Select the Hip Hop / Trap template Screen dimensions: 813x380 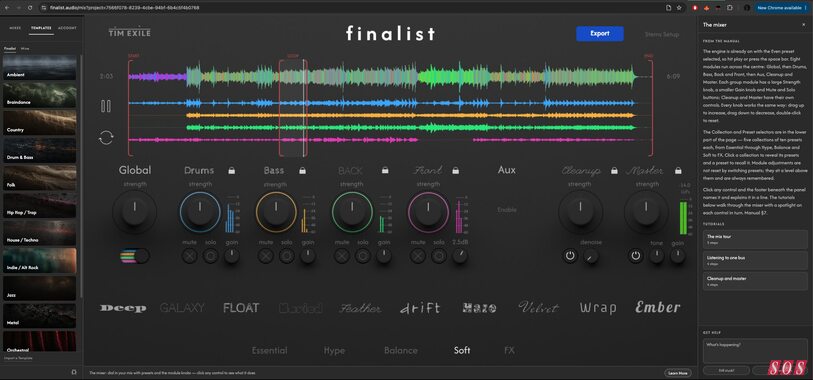(x=40, y=205)
